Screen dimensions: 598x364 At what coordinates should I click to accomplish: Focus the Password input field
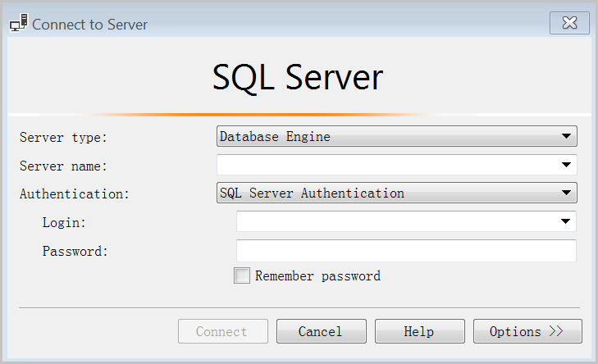tap(406, 251)
